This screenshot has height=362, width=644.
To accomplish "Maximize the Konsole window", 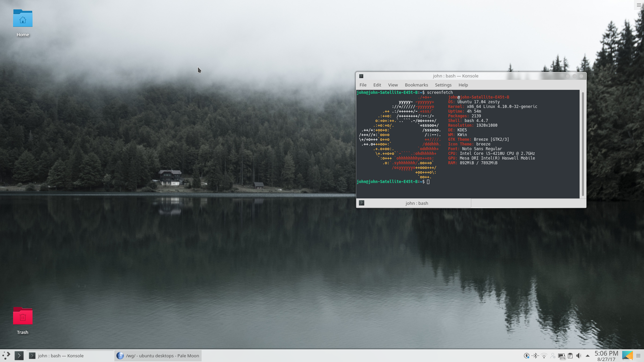I will tap(575, 76).
